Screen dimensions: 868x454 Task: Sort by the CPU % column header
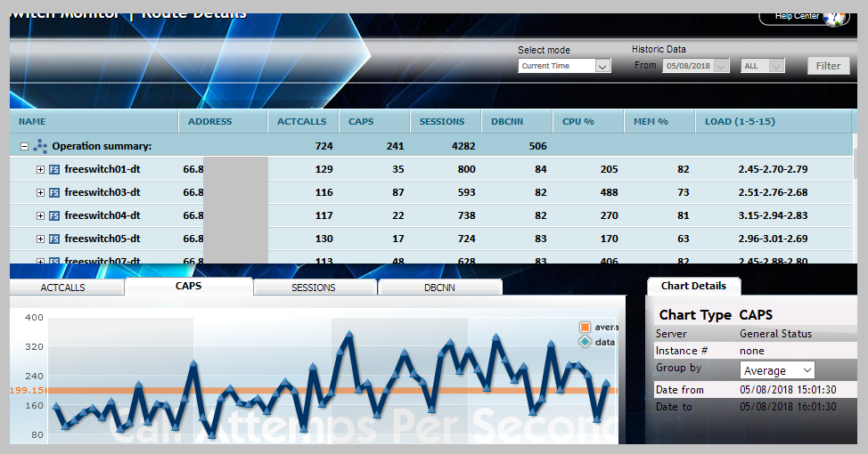tap(588, 122)
